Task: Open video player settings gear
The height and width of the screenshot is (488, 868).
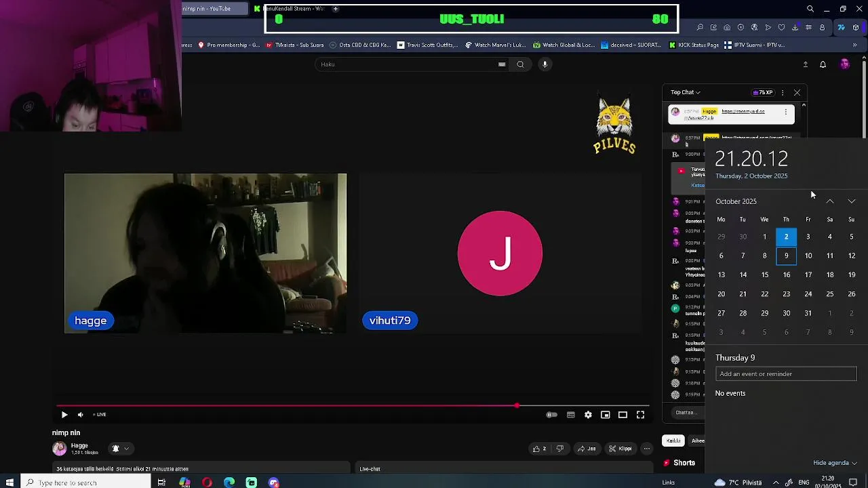Action: coord(588,415)
